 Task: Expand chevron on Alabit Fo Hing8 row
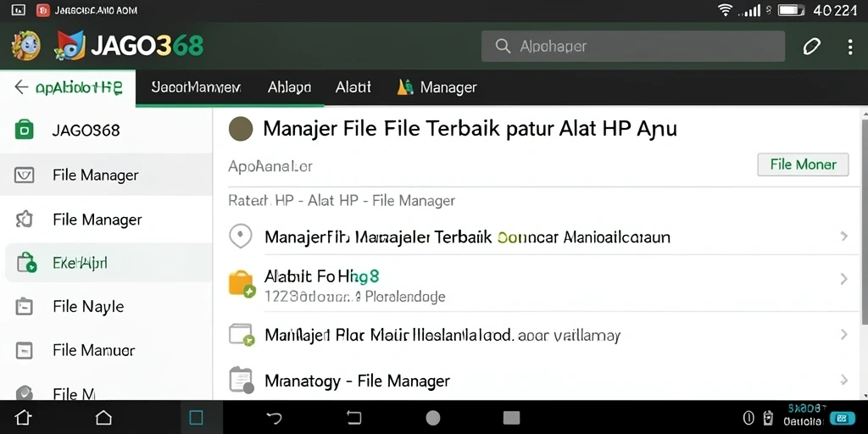(x=844, y=279)
